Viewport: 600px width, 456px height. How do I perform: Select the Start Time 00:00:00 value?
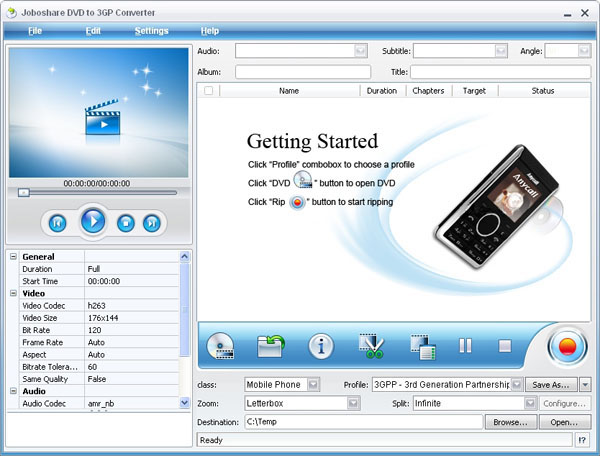click(132, 281)
